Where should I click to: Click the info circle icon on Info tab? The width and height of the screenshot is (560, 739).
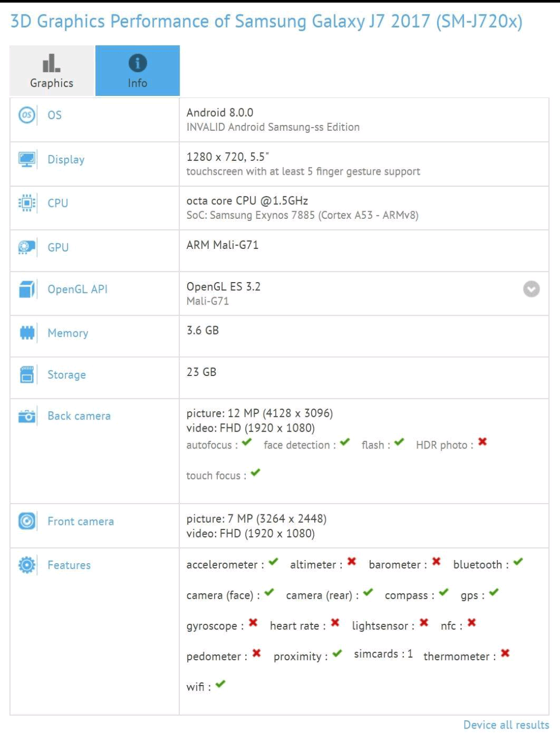[x=137, y=63]
